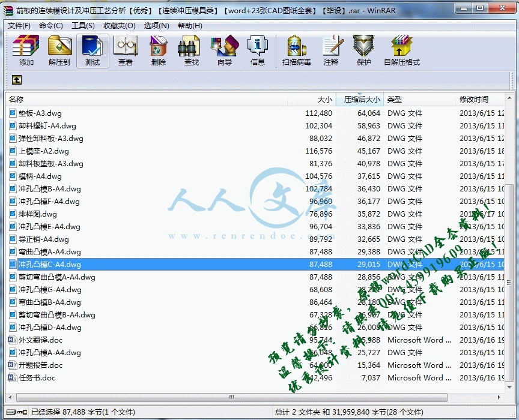The image size is (519, 420).
Task: Click packed size value 58,963
Action: [x=369, y=125]
